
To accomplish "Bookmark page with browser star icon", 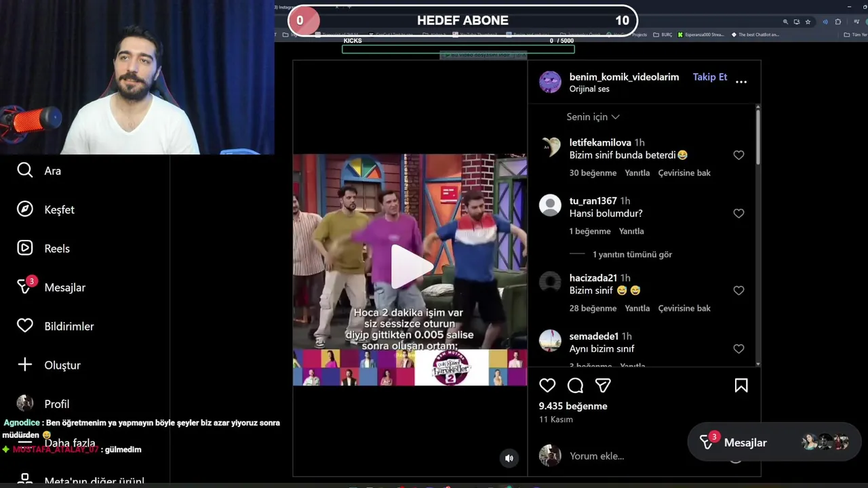I will coord(808,22).
